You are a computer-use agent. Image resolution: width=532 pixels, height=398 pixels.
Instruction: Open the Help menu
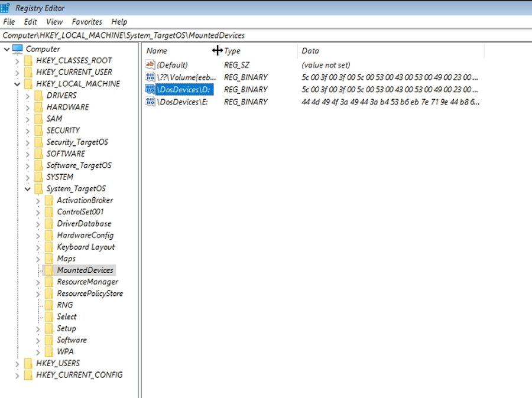point(119,22)
